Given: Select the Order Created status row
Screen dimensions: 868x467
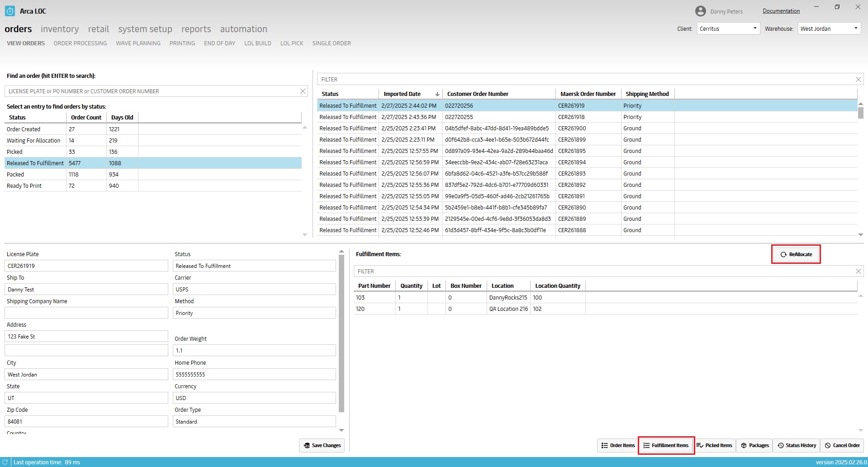Looking at the screenshot, I should [153, 129].
